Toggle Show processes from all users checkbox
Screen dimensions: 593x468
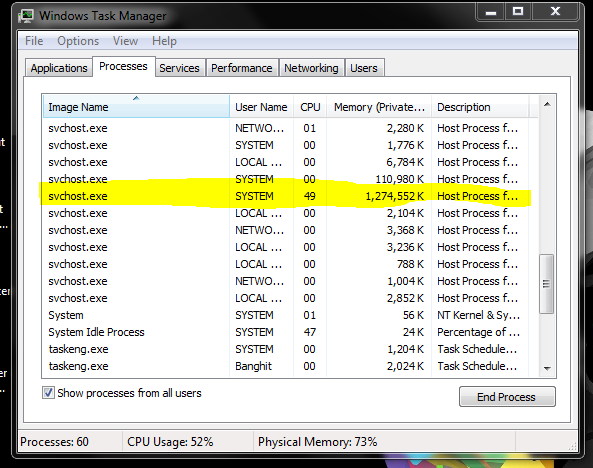pyautogui.click(x=48, y=393)
